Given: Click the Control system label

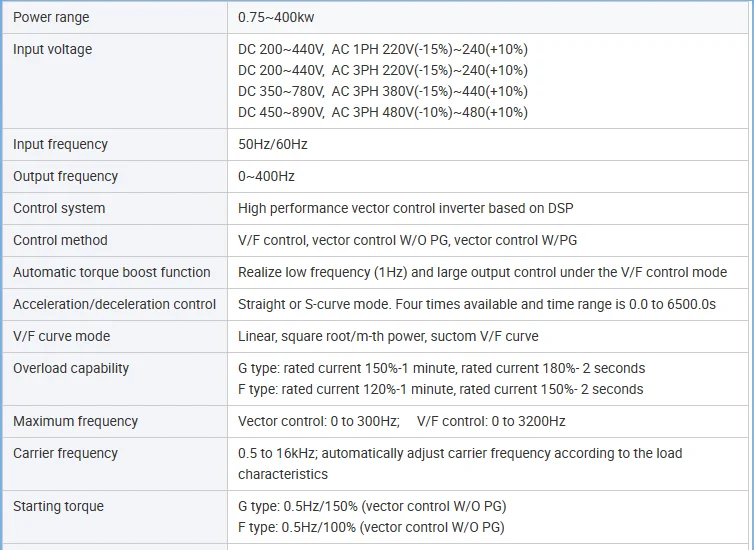Looking at the screenshot, I should point(59,208).
